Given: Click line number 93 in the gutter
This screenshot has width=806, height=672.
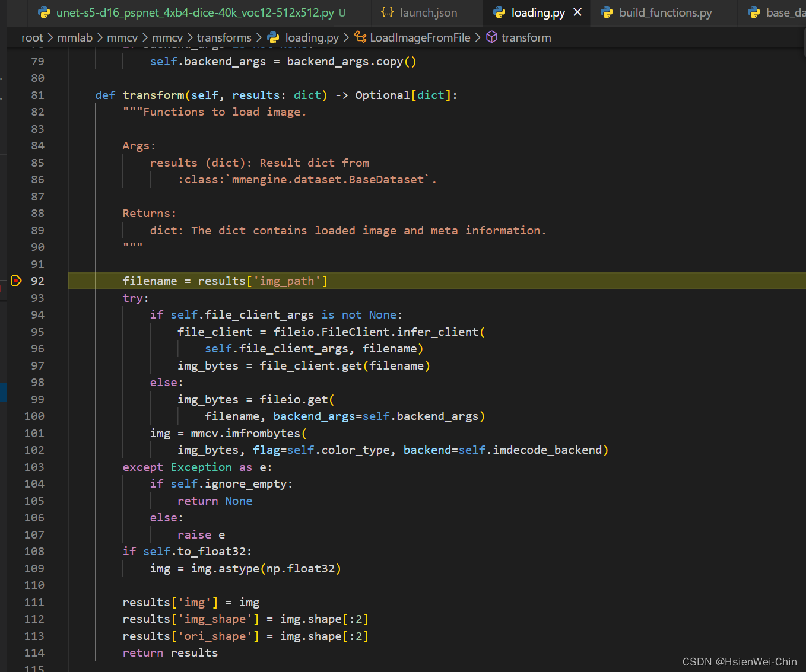Looking at the screenshot, I should tap(37, 298).
